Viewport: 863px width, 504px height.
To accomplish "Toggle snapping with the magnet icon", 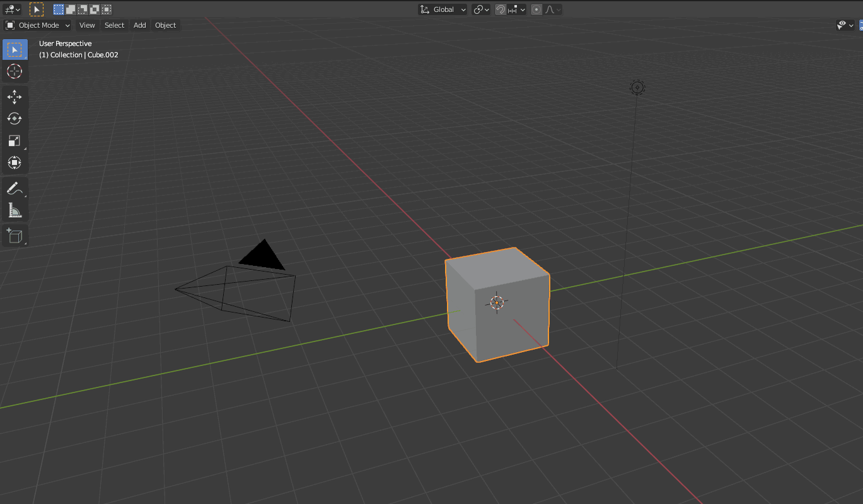I will (x=500, y=9).
